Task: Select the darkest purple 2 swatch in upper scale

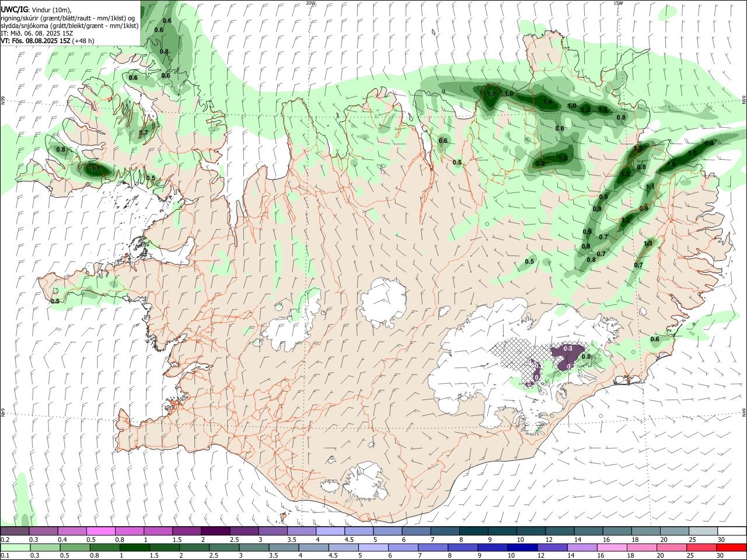Action: click(215, 531)
